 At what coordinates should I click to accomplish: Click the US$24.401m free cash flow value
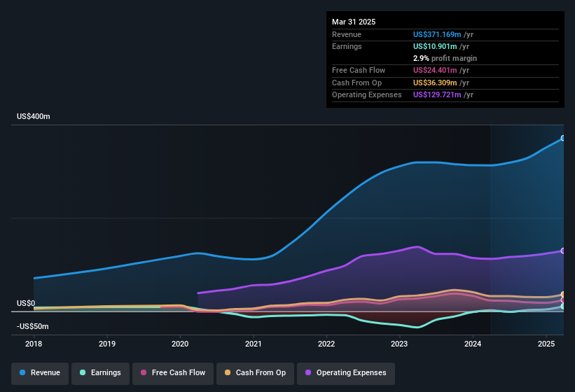435,70
